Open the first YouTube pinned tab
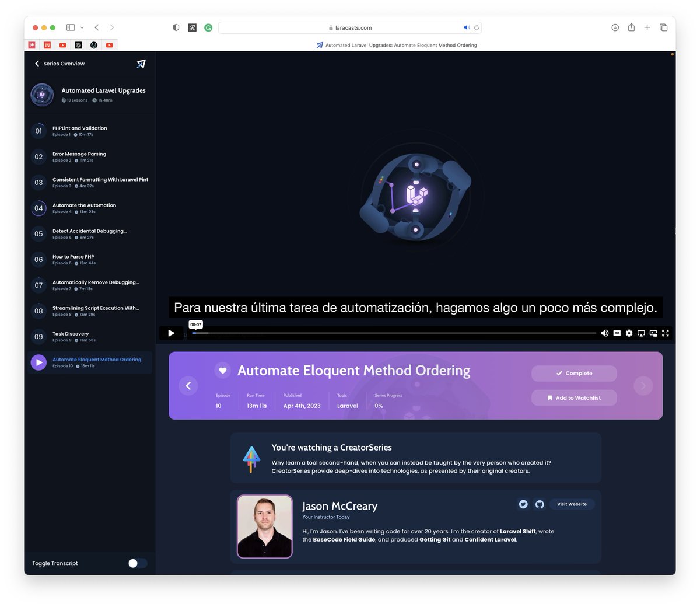The height and width of the screenshot is (607, 700). point(63,45)
